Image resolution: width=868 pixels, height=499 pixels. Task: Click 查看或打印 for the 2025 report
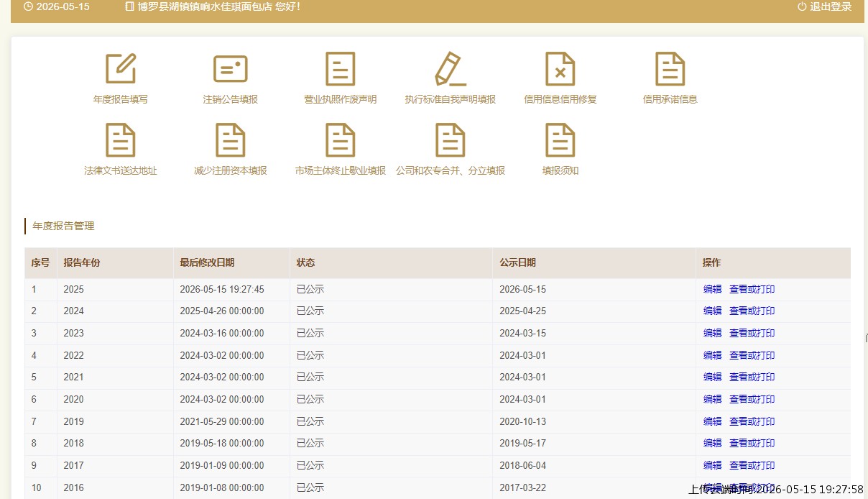(x=752, y=289)
